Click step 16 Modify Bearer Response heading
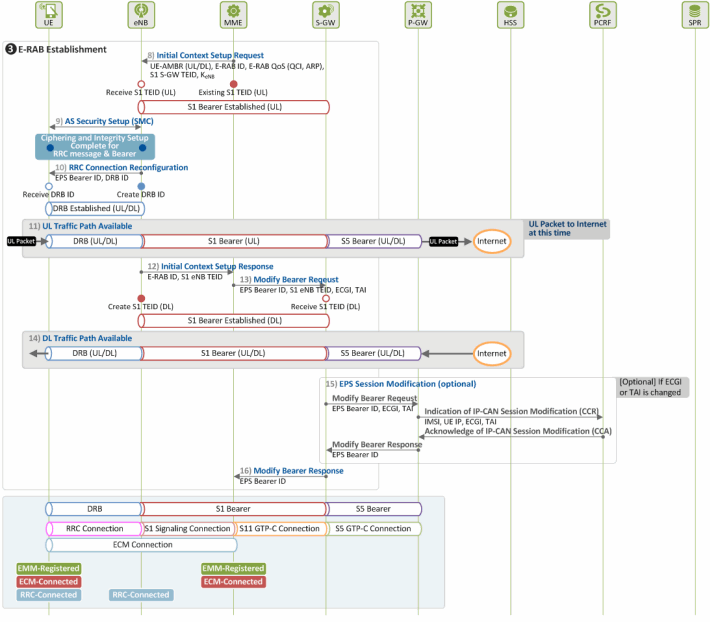710x622 pixels. 298,471
